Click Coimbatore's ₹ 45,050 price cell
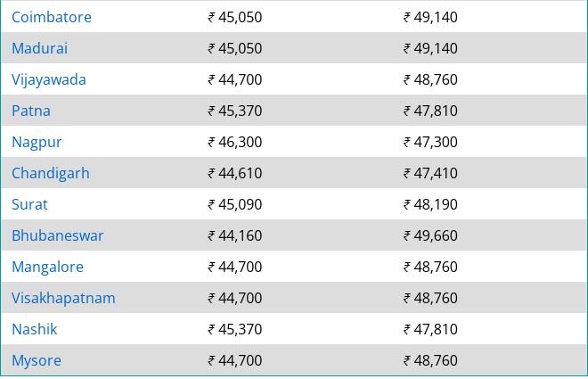The height and width of the screenshot is (379, 588). [x=235, y=17]
